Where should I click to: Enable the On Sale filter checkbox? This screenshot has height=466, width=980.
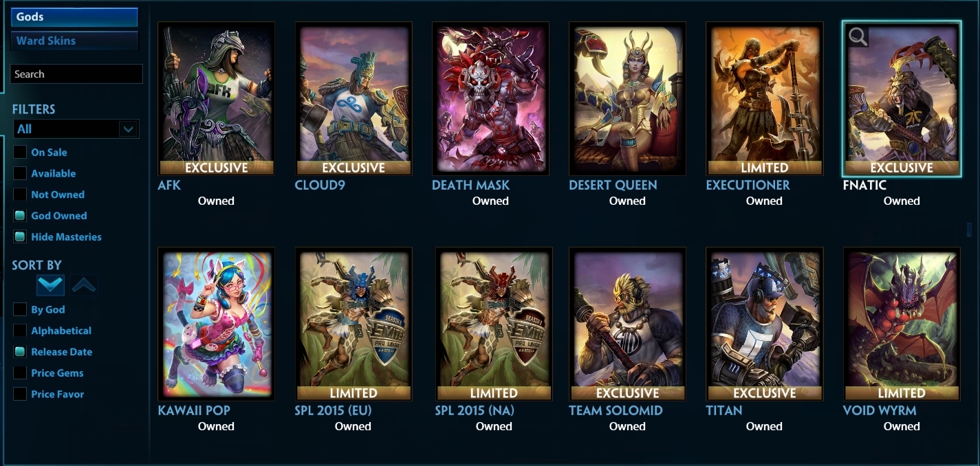click(21, 153)
